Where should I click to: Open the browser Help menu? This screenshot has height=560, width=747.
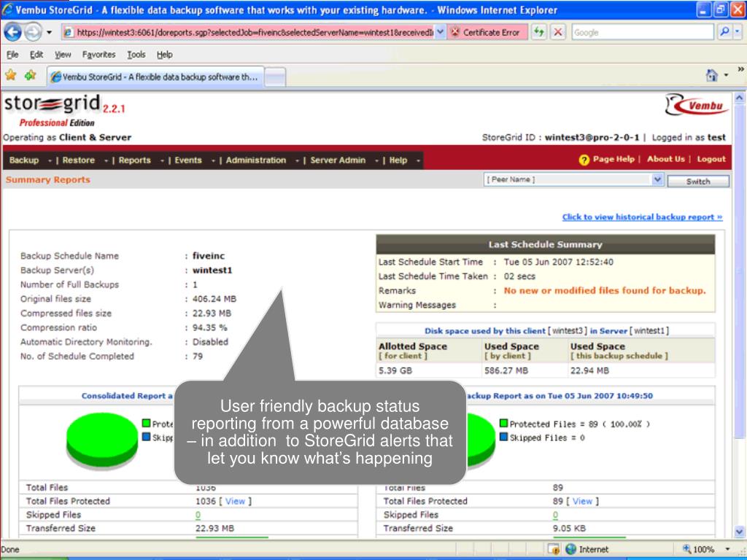(x=165, y=55)
